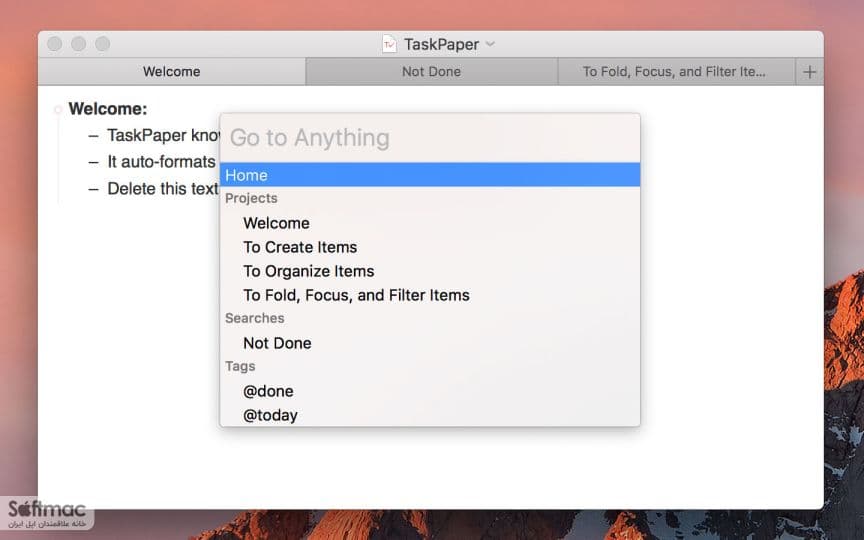Switch to the Welcome tab
The image size is (864, 540).
tap(171, 72)
